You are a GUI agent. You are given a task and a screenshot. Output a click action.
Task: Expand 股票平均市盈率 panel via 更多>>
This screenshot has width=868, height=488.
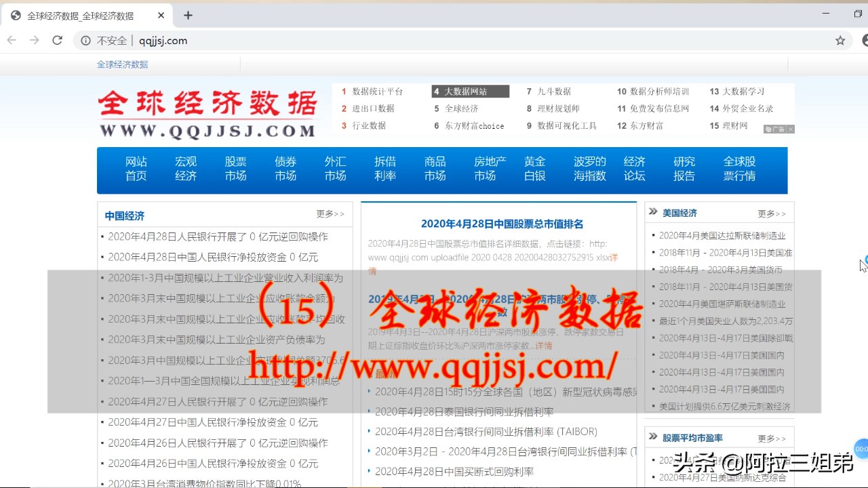coord(772,437)
